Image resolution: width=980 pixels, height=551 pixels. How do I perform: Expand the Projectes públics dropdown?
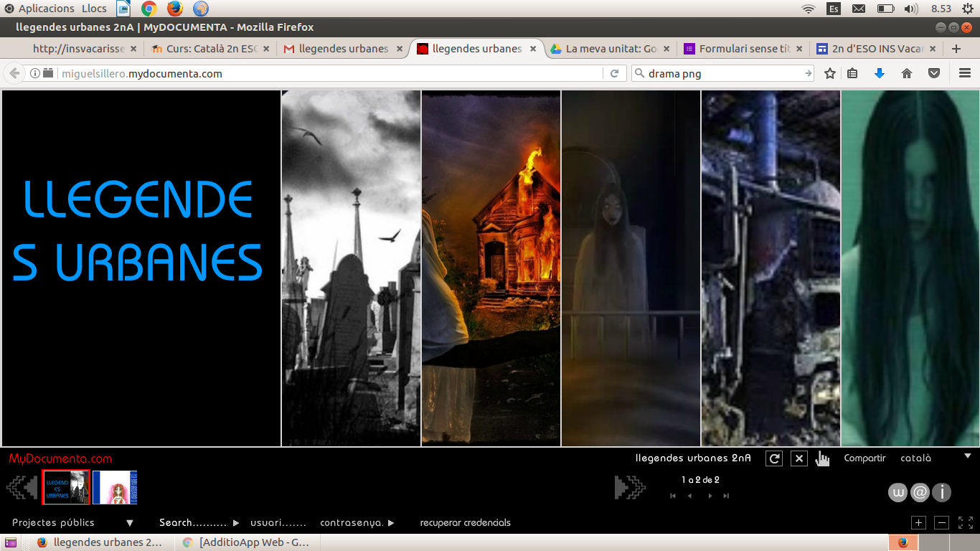click(x=130, y=523)
